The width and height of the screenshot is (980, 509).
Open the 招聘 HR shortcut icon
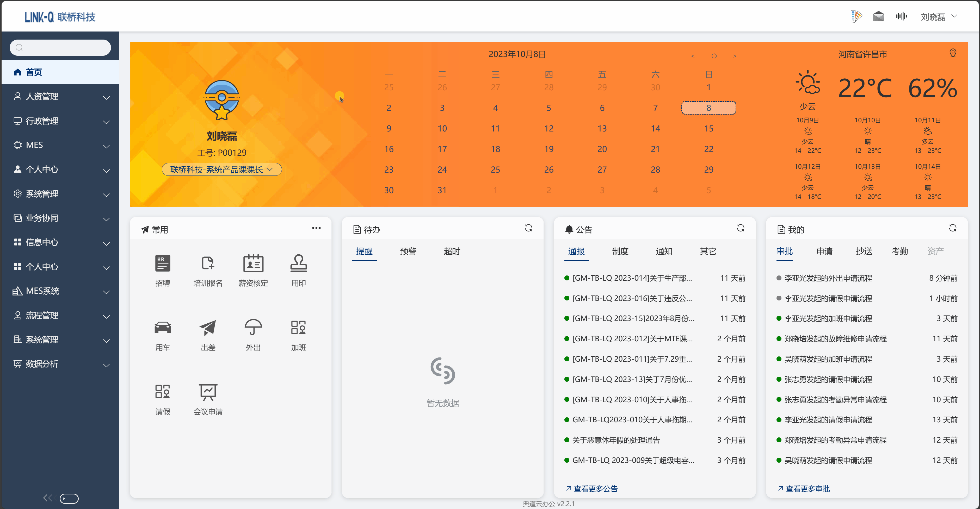[x=162, y=263]
